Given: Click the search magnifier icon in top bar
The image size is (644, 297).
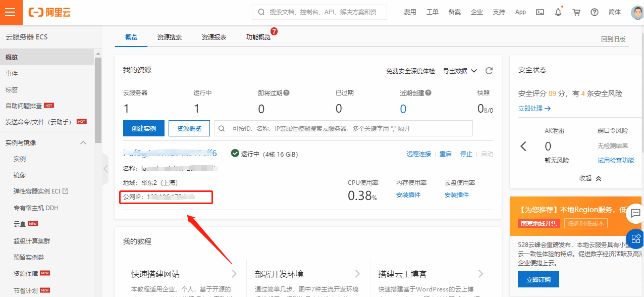Looking at the screenshot, I should click(x=261, y=12).
